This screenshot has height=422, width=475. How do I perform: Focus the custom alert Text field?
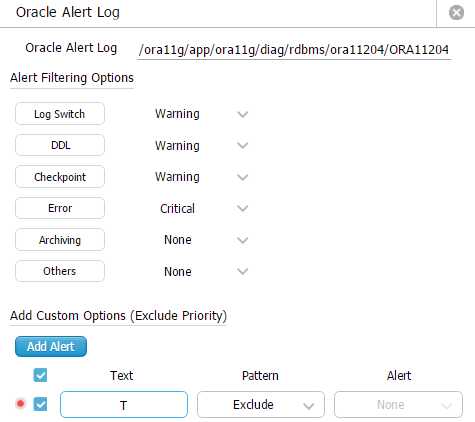click(x=124, y=405)
